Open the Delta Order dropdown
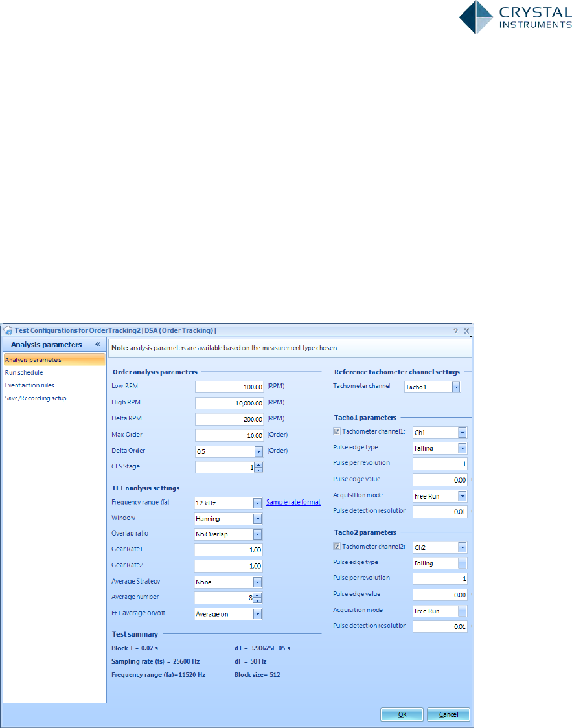The height and width of the screenshot is (728, 572). (x=258, y=451)
